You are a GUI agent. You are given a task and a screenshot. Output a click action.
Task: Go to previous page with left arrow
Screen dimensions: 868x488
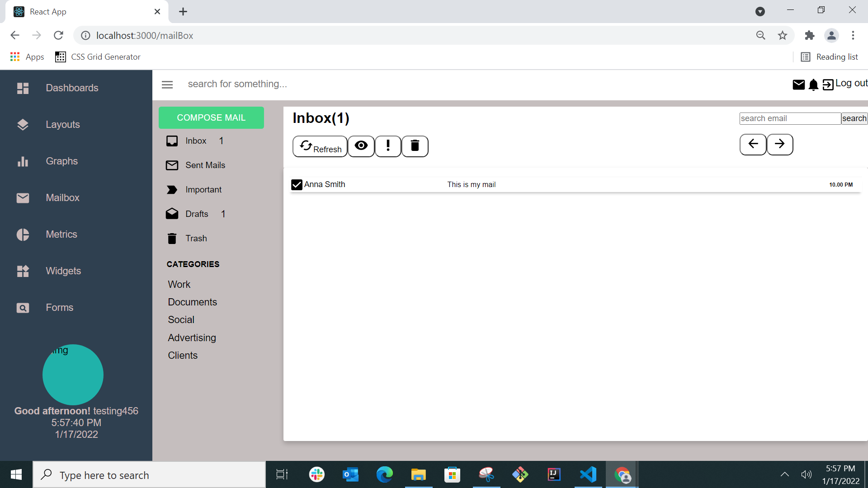coord(753,144)
